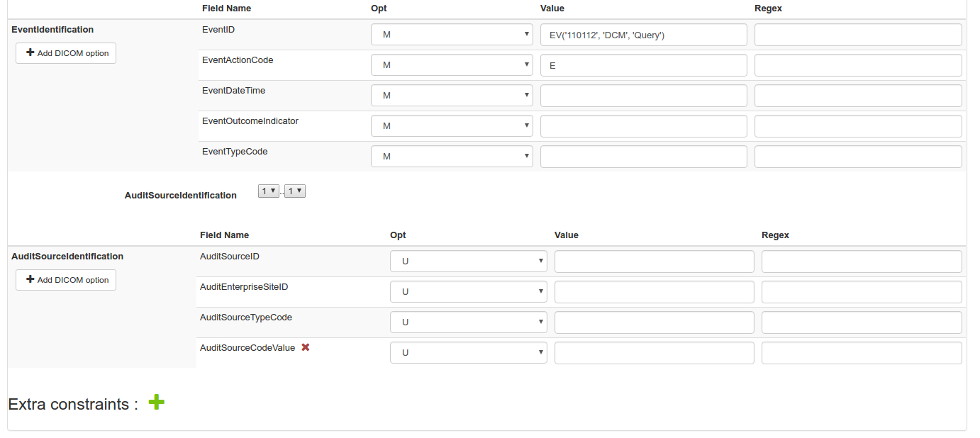The width and height of the screenshot is (980, 438).
Task: Open the AuditSourceID Opt dropdown
Action: tap(468, 261)
